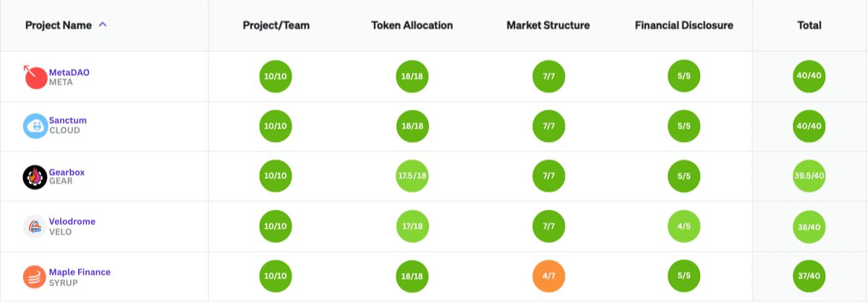This screenshot has height=302, width=868.
Task: Sort by Market Structure column header
Action: tap(548, 25)
